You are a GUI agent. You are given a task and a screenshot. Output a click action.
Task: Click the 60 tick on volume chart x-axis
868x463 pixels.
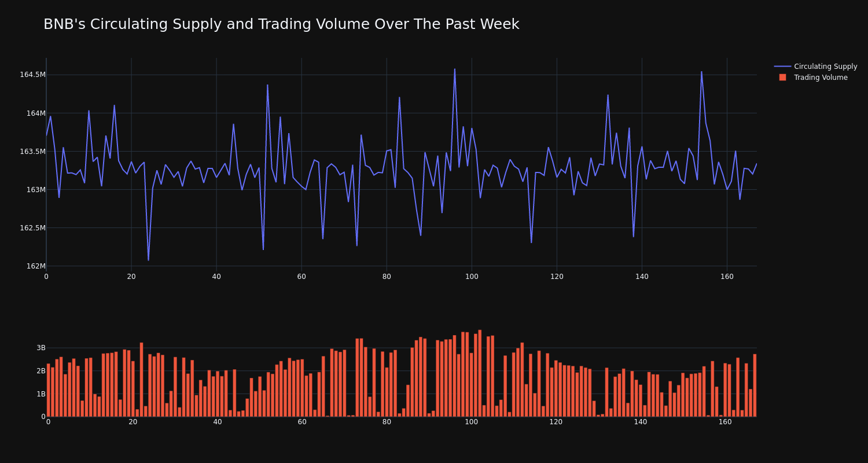(302, 422)
